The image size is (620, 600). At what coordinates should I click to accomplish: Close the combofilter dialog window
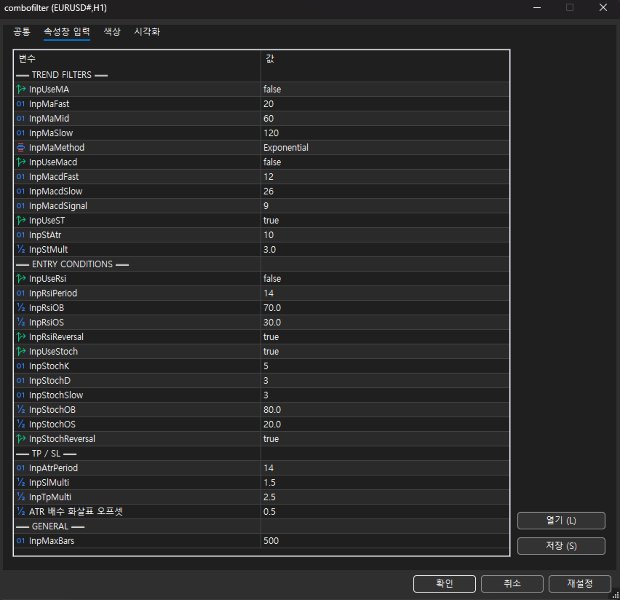[603, 8]
